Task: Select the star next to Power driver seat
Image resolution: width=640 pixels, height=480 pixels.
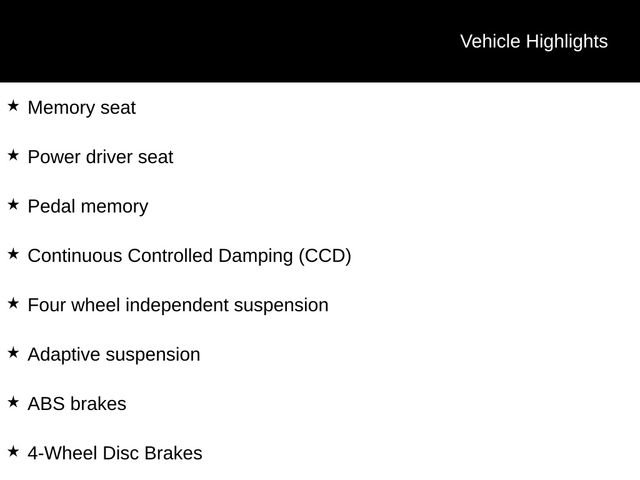Action: tap(13, 155)
